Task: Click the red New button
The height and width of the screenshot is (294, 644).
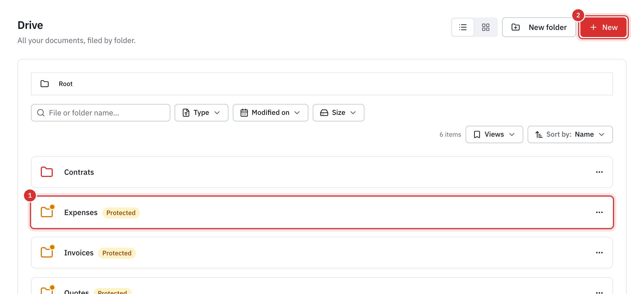Action: tap(603, 27)
